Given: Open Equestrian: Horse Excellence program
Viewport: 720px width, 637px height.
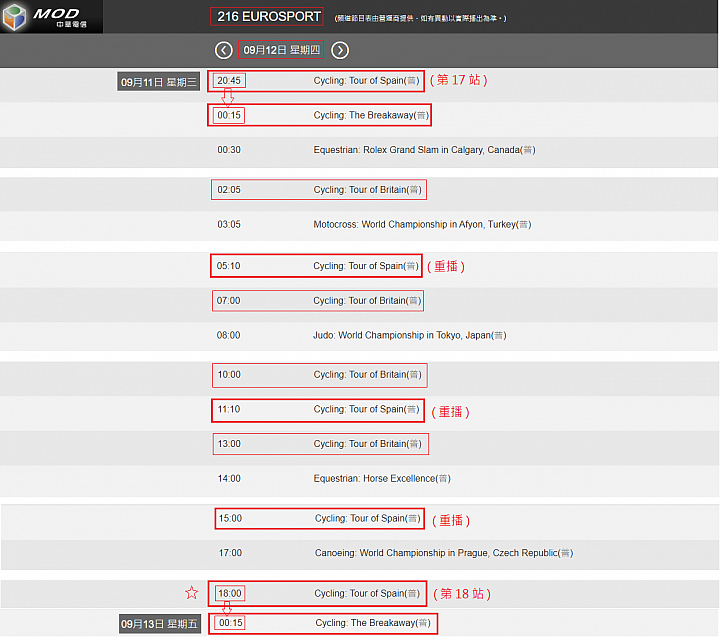Looking at the screenshot, I should click(x=382, y=479).
